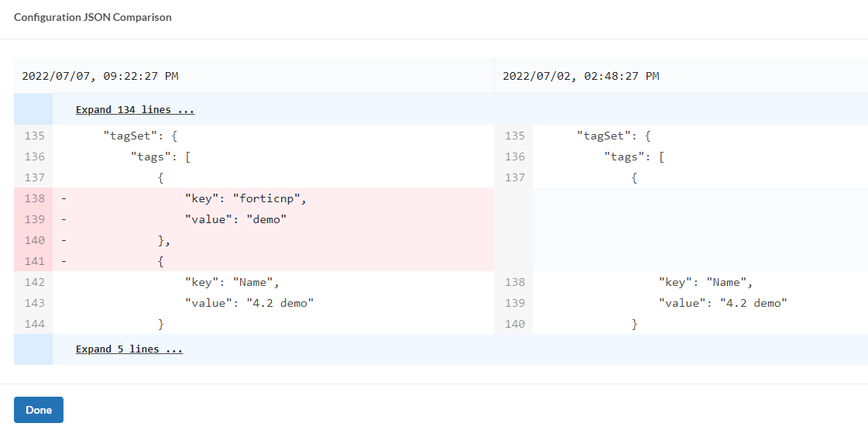The width and height of the screenshot is (868, 430).
Task: Click the minus marker on line 141
Action: tap(63, 261)
